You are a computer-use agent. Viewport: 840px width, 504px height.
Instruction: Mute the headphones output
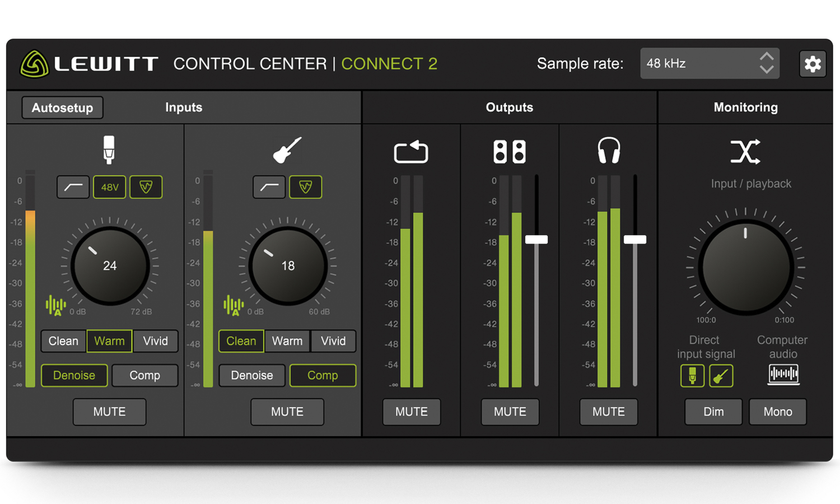[x=609, y=412]
